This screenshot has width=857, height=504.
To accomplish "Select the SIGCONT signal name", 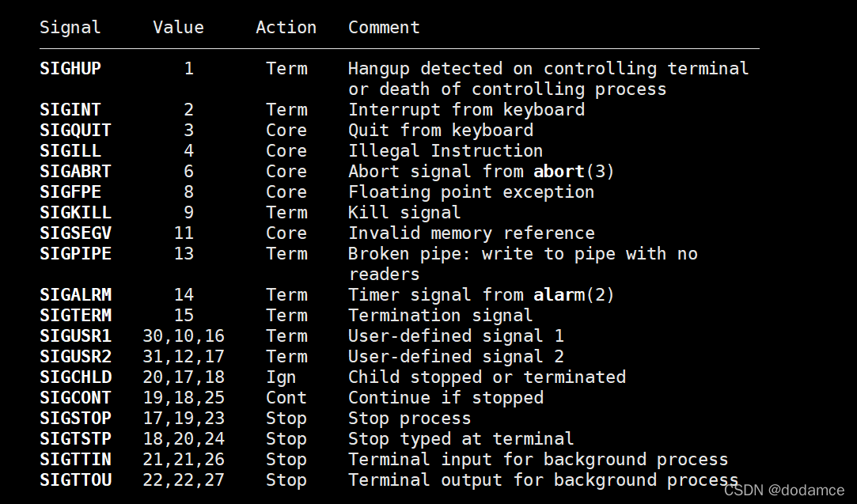I will point(75,397).
